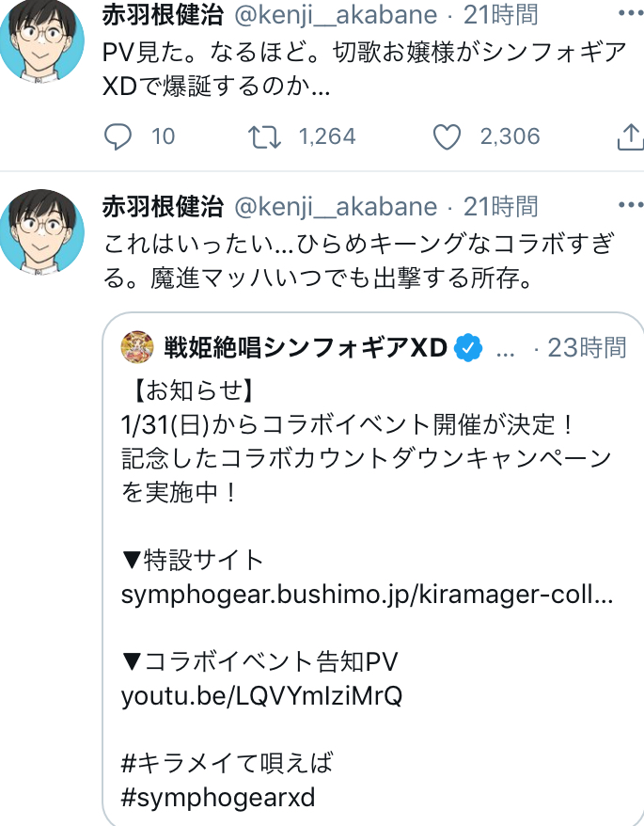Open the more options menu on これはいったい tweet

[626, 206]
